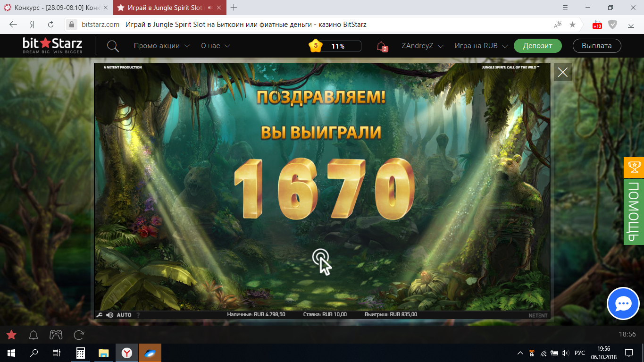This screenshot has height=362, width=644.
Task: Close the Конкурс browser tab
Action: pyautogui.click(x=105, y=8)
